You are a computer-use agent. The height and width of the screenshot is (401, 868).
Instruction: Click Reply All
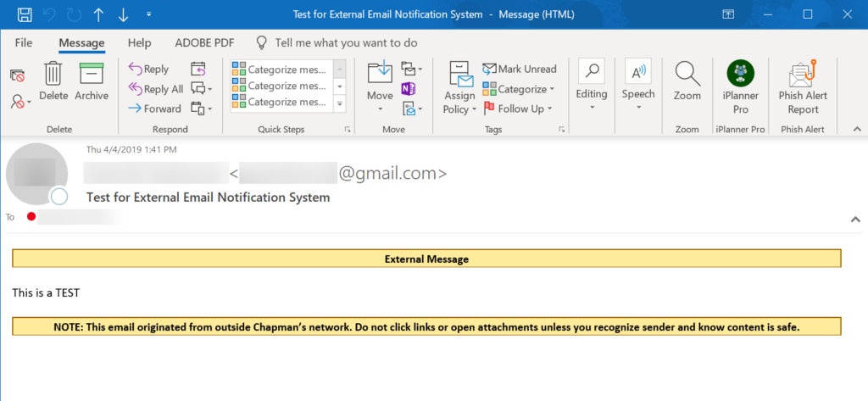coord(156,89)
